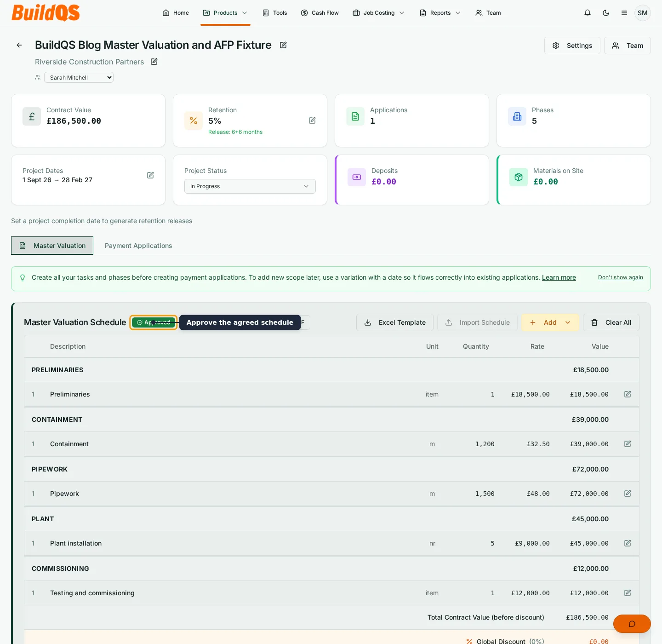The width and height of the screenshot is (662, 644).
Task: Click the Applications document icon
Action: pos(355,116)
